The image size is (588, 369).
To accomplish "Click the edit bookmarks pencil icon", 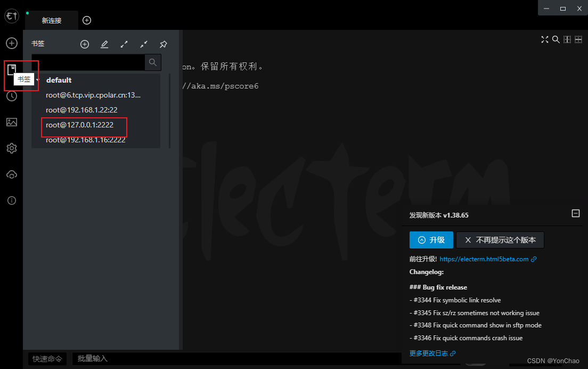I will coord(104,44).
